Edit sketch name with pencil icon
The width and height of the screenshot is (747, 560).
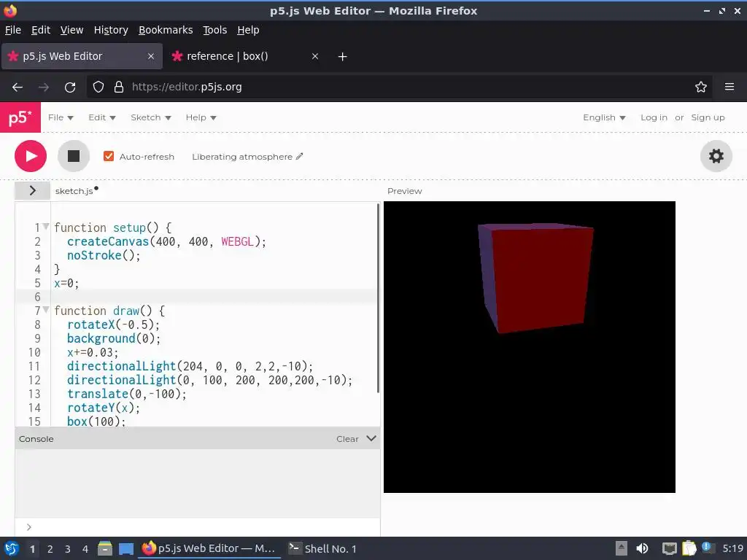coord(299,156)
